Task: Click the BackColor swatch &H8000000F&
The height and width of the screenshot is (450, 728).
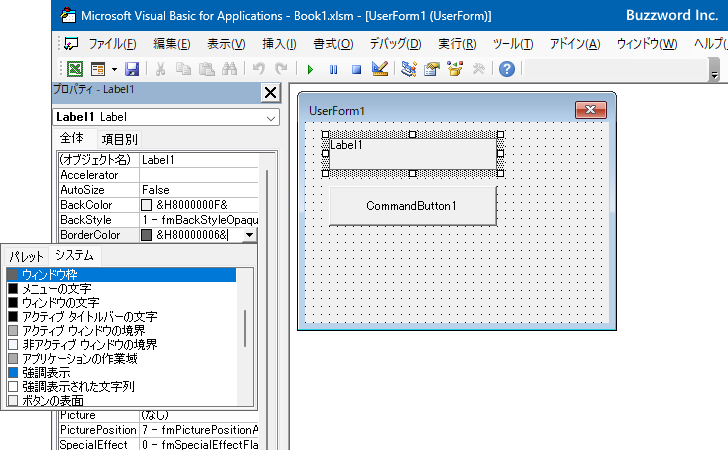Action: (146, 205)
